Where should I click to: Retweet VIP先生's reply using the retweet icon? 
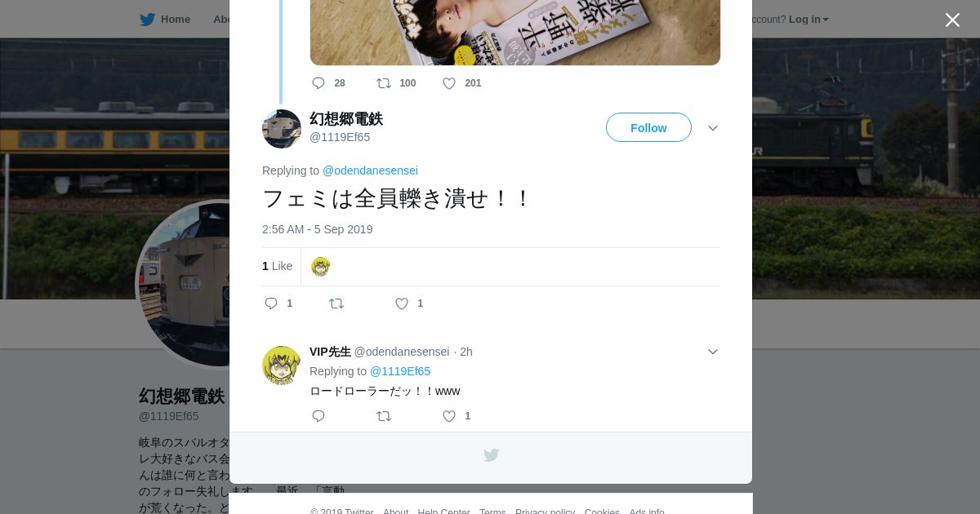(384, 416)
